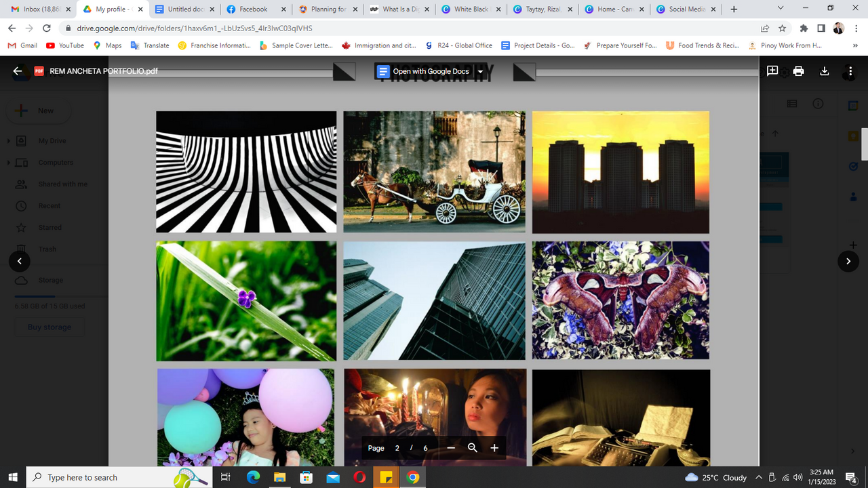
Task: Open the Chrome profile avatar
Action: pyautogui.click(x=839, y=28)
